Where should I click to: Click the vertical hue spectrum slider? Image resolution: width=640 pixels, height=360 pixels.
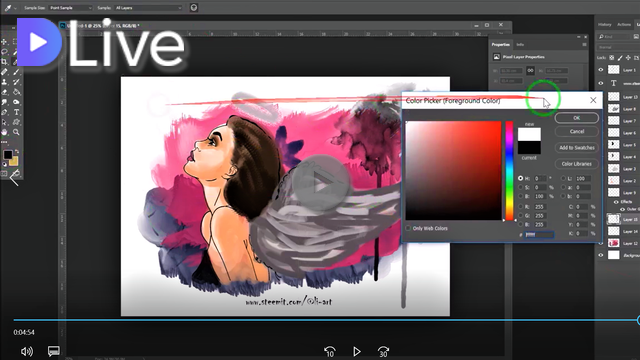click(x=509, y=171)
